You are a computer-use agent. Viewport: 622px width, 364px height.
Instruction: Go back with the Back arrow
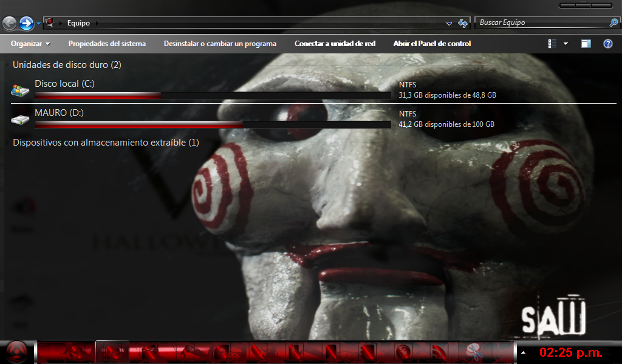point(10,24)
